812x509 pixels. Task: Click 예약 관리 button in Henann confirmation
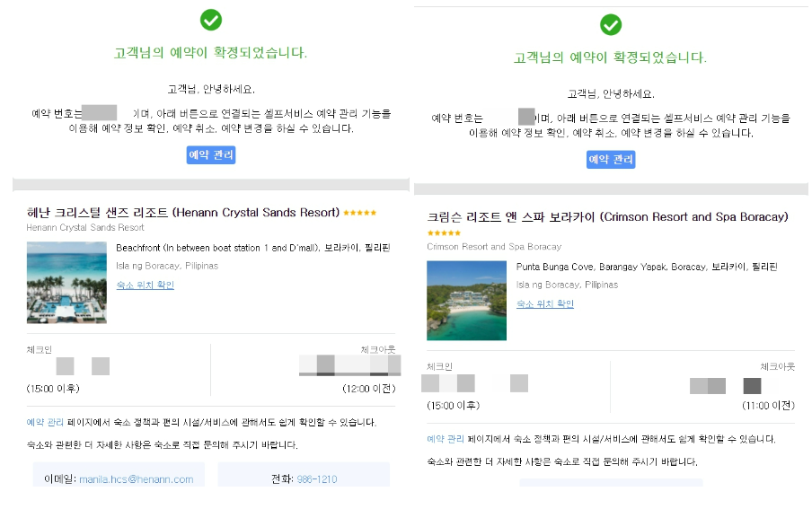tap(211, 154)
